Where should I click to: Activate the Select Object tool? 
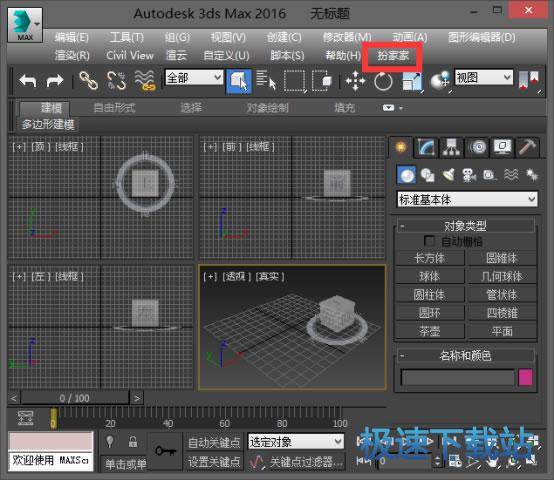[x=239, y=81]
